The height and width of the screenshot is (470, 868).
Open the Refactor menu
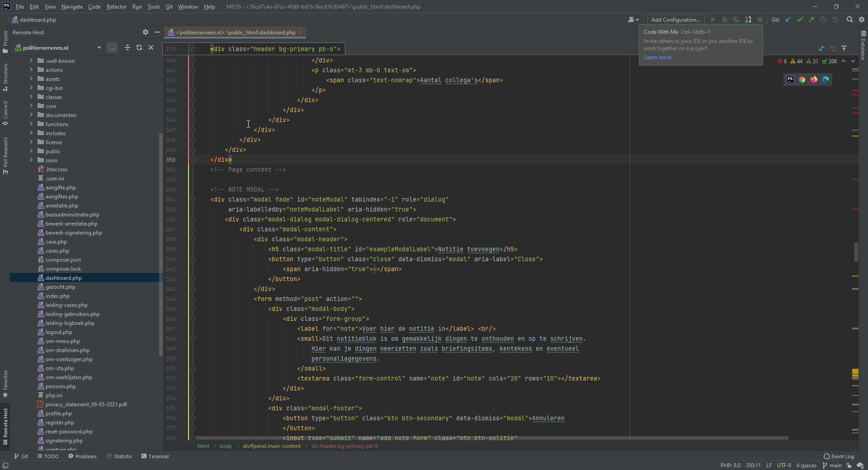click(x=116, y=7)
